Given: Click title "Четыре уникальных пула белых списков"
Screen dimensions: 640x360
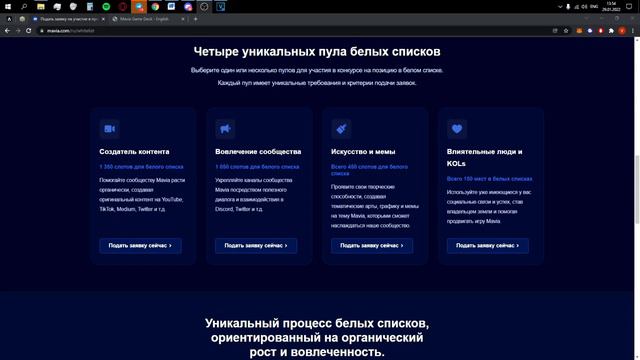Looking at the screenshot, I should 317,52.
